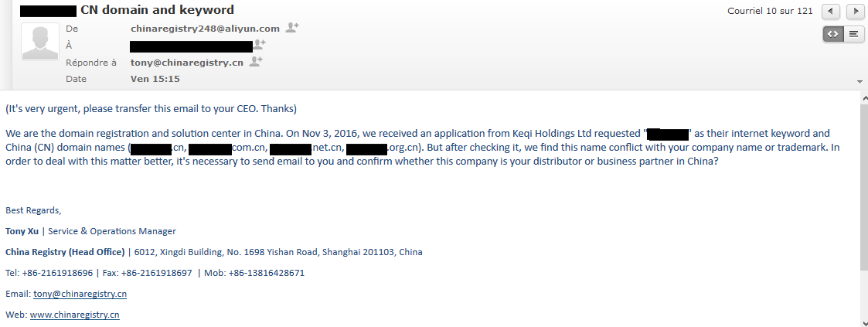Open the www.chinaregistry.cn web link
The height and width of the screenshot is (327, 868).
click(75, 315)
